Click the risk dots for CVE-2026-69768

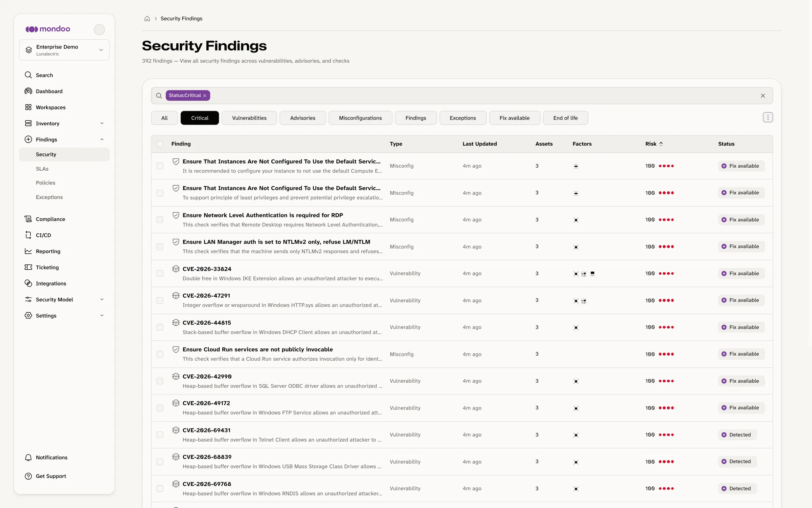click(x=666, y=489)
